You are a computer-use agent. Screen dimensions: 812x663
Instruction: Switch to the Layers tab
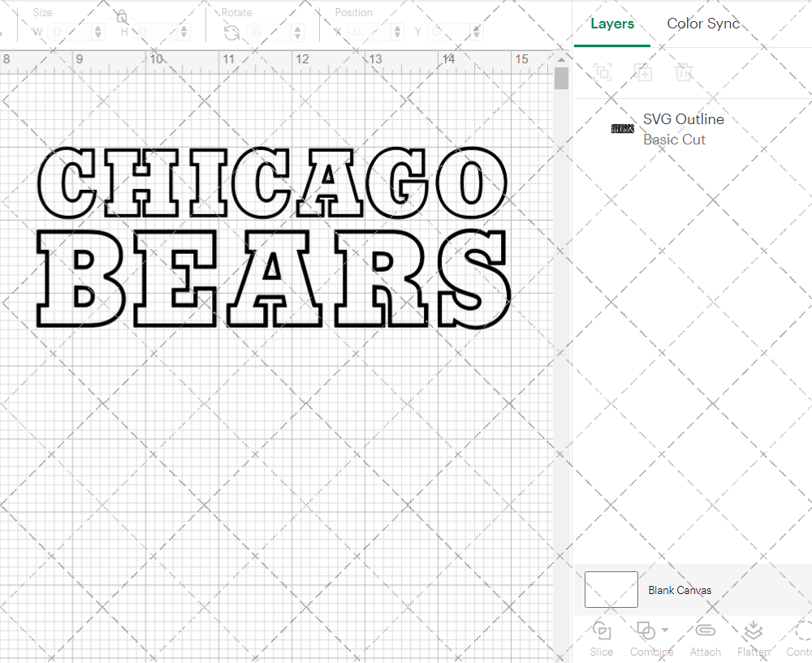(x=612, y=24)
